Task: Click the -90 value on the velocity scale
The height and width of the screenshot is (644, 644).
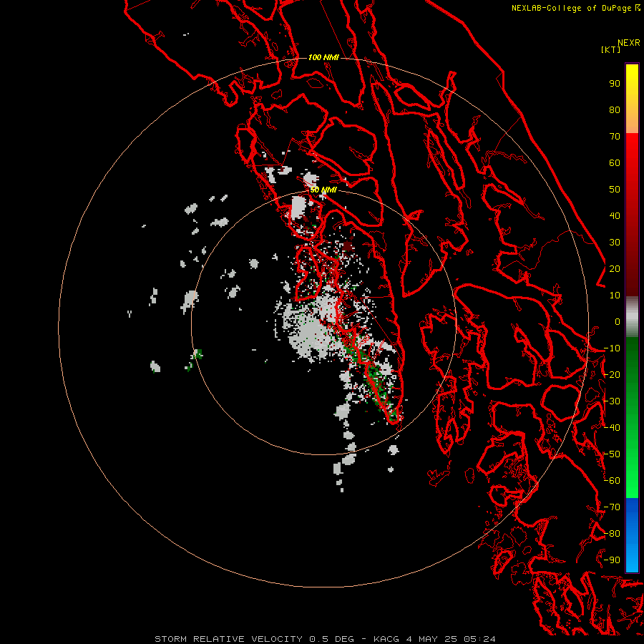Action: point(612,560)
